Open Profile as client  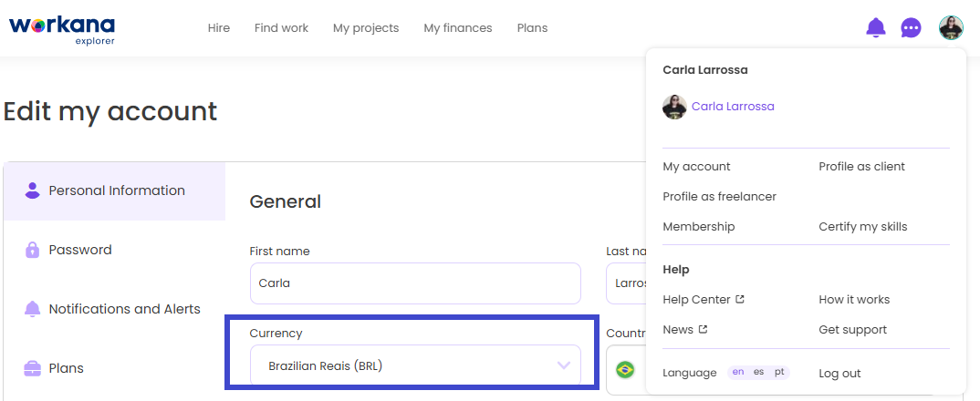tap(862, 166)
